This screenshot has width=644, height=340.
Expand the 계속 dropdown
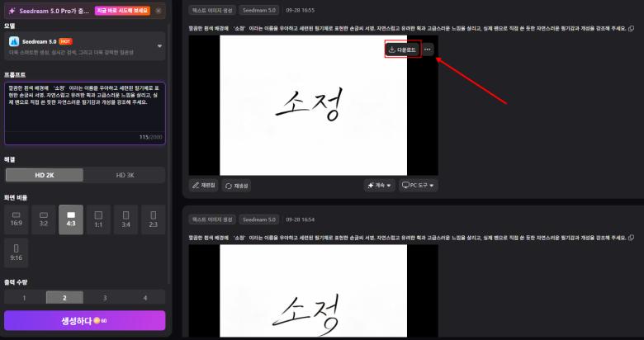(379, 186)
